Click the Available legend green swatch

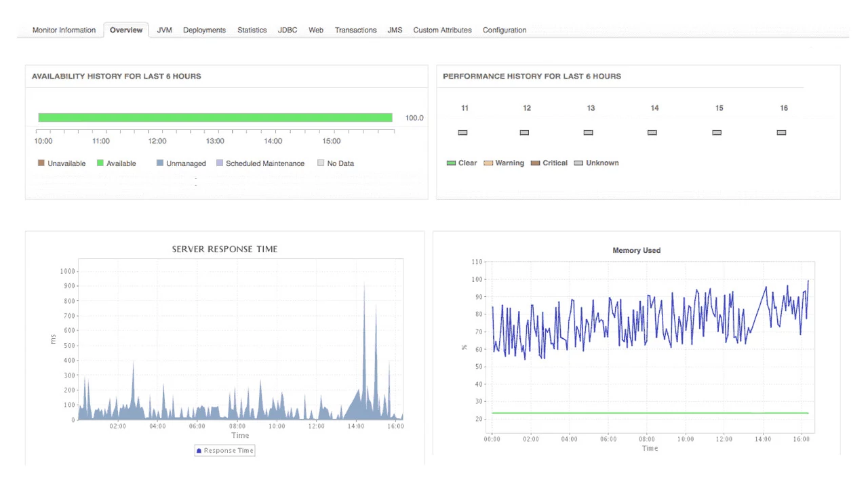click(100, 163)
